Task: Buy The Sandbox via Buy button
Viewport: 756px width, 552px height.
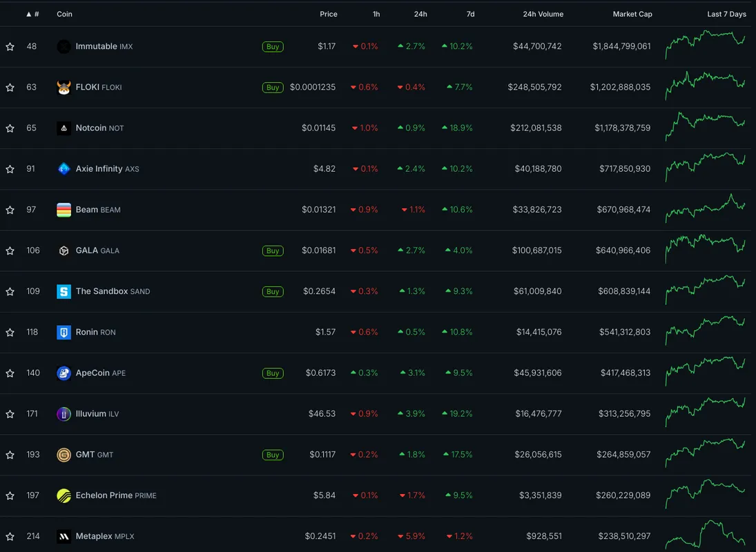Action: tap(273, 291)
